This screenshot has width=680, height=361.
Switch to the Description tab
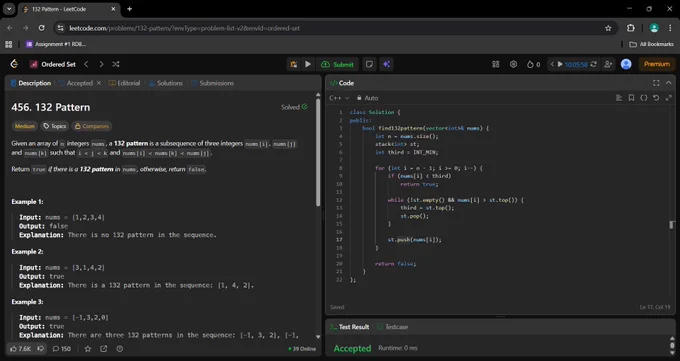(x=31, y=83)
